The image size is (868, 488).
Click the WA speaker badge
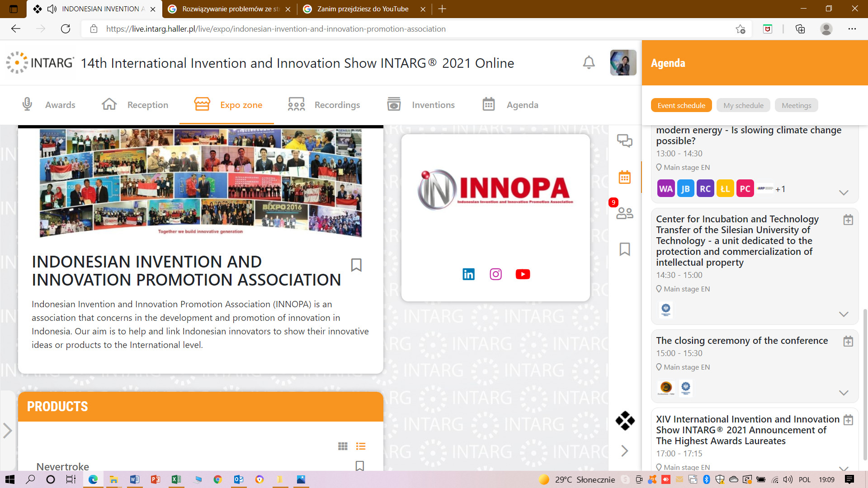(665, 188)
